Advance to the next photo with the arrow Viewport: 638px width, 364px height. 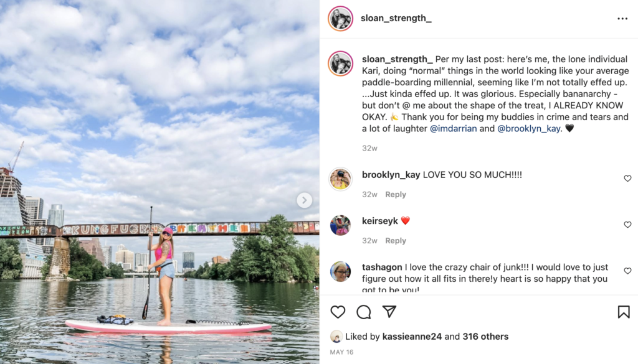point(304,200)
